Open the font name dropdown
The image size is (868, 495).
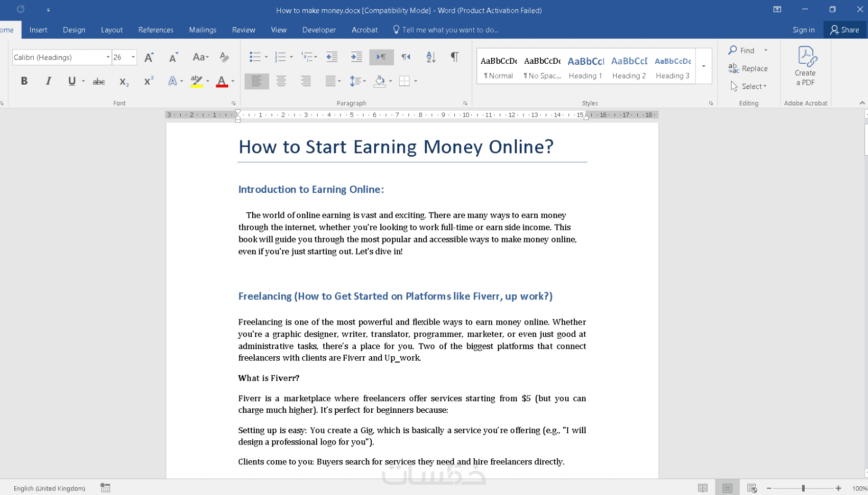[x=108, y=57]
